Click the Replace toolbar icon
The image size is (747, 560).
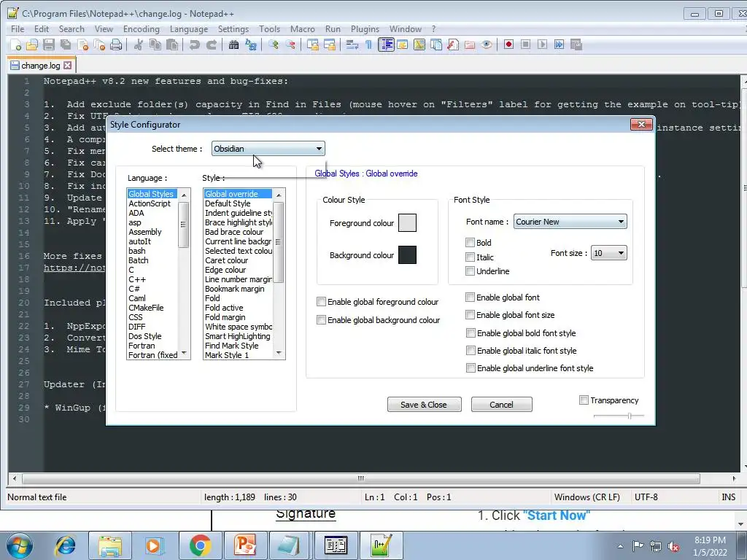pyautogui.click(x=251, y=44)
